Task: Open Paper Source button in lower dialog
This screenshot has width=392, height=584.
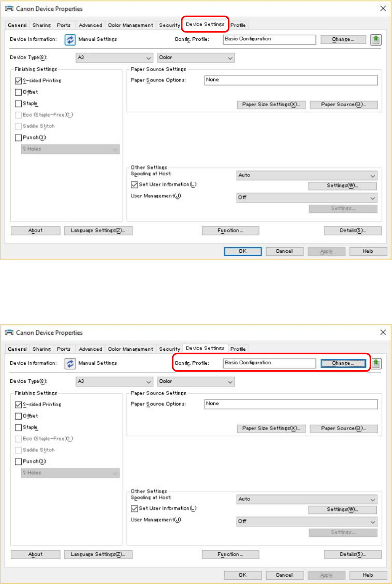Action: pyautogui.click(x=343, y=428)
